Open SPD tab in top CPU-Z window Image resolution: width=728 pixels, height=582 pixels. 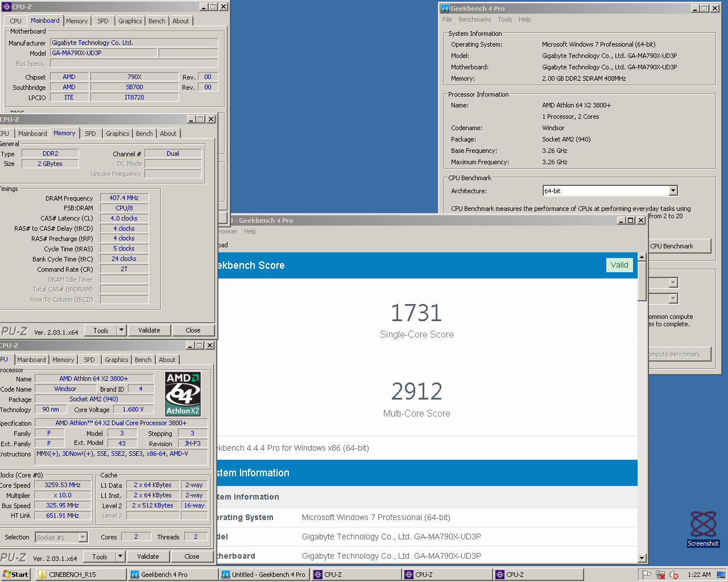coord(102,21)
